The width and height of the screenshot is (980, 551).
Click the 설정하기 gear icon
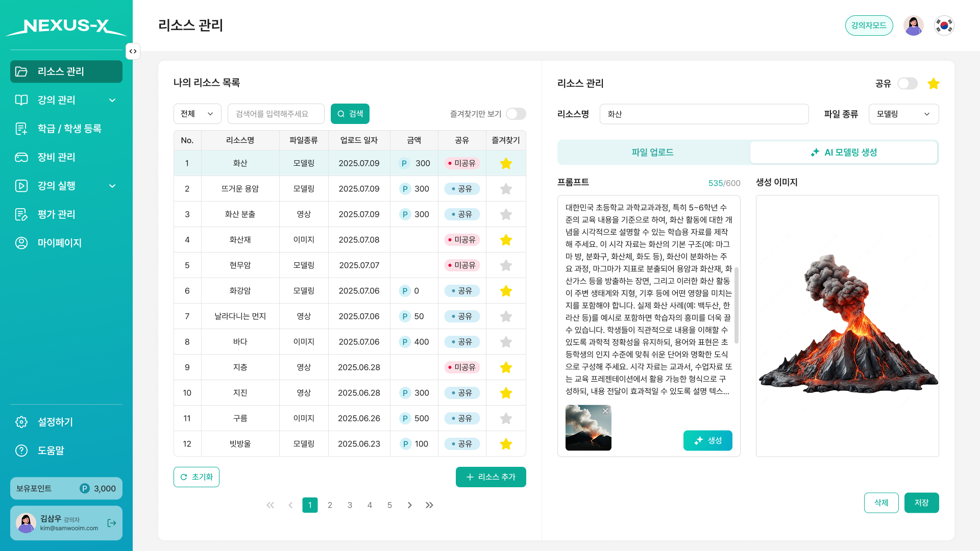click(x=21, y=422)
